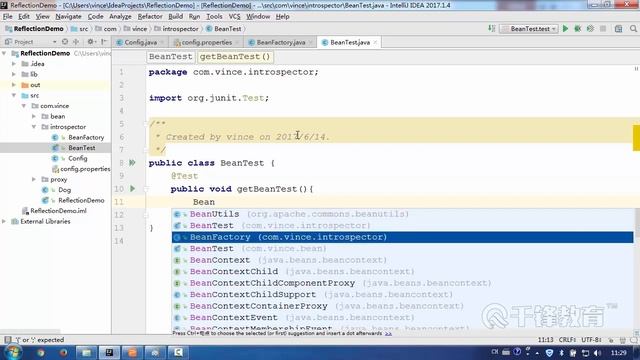
Task: Choose BeanFactory (com.vince.introspector) suggestion
Action: pos(402,237)
